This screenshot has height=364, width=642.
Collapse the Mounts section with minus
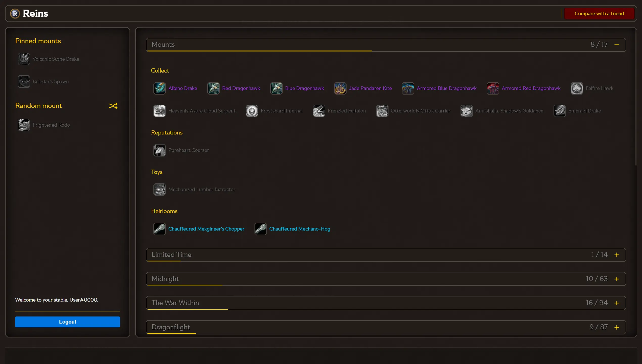(617, 45)
